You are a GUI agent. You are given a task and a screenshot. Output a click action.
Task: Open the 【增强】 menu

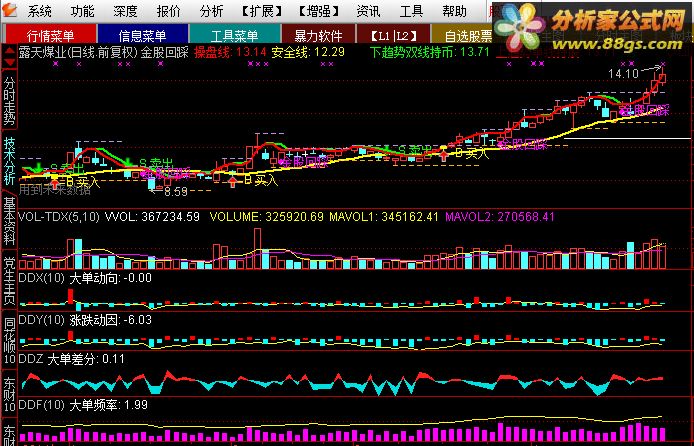319,11
